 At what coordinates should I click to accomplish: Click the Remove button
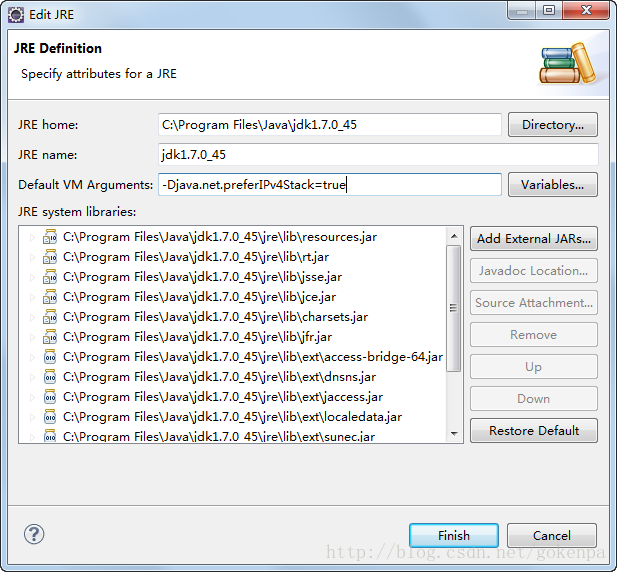tap(534, 335)
